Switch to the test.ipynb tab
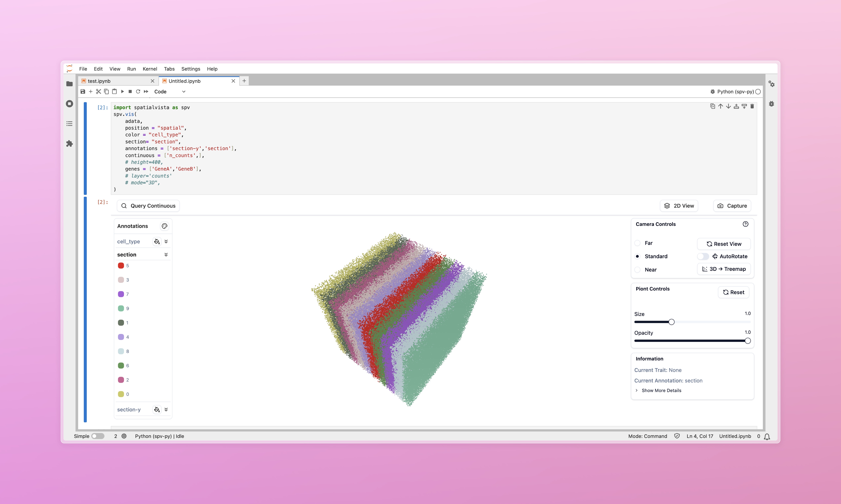The width and height of the screenshot is (841, 504). 99,81
